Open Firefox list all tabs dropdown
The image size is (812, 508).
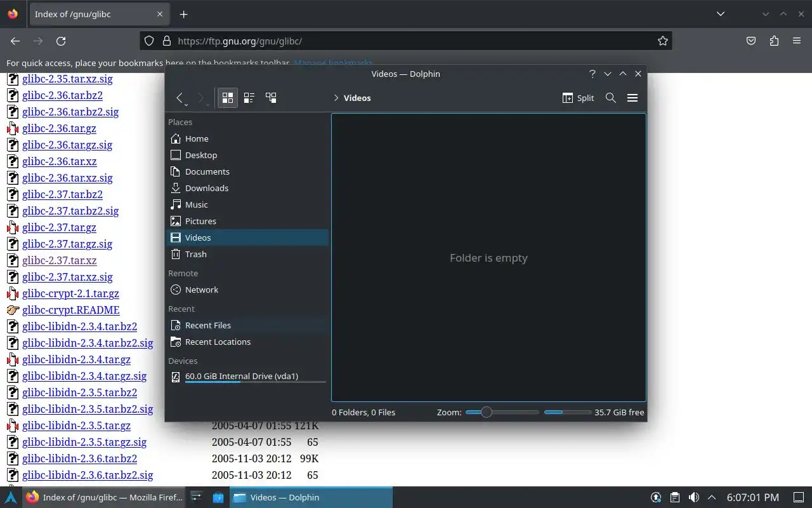pos(721,14)
